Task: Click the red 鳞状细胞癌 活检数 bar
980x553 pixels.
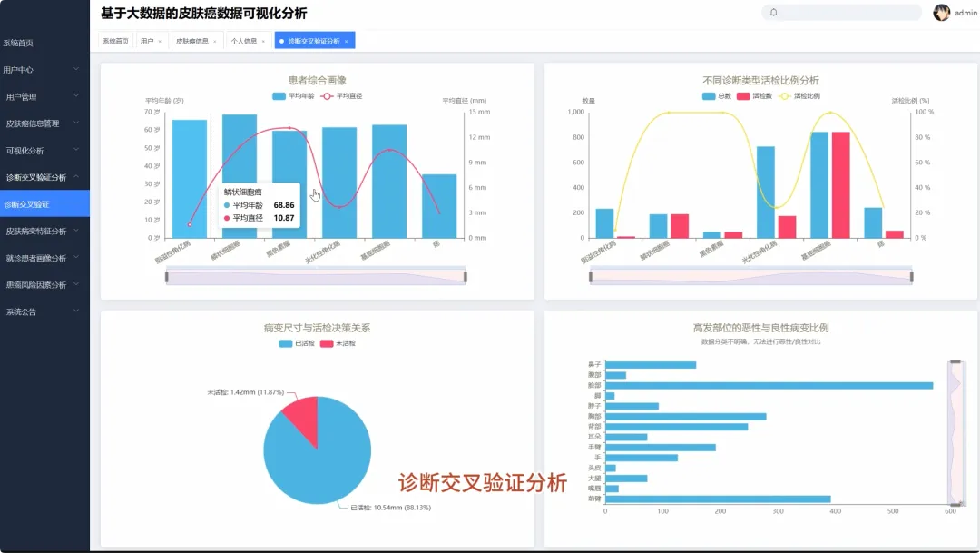Action: pyautogui.click(x=680, y=226)
